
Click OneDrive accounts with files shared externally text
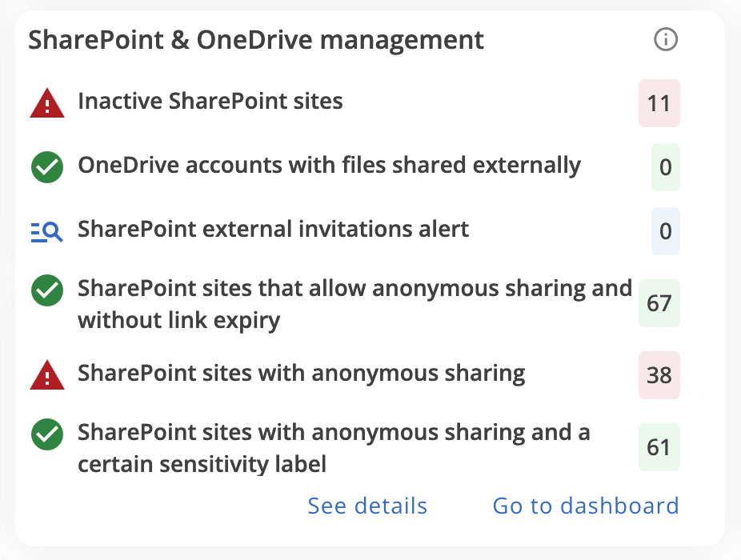point(330,166)
